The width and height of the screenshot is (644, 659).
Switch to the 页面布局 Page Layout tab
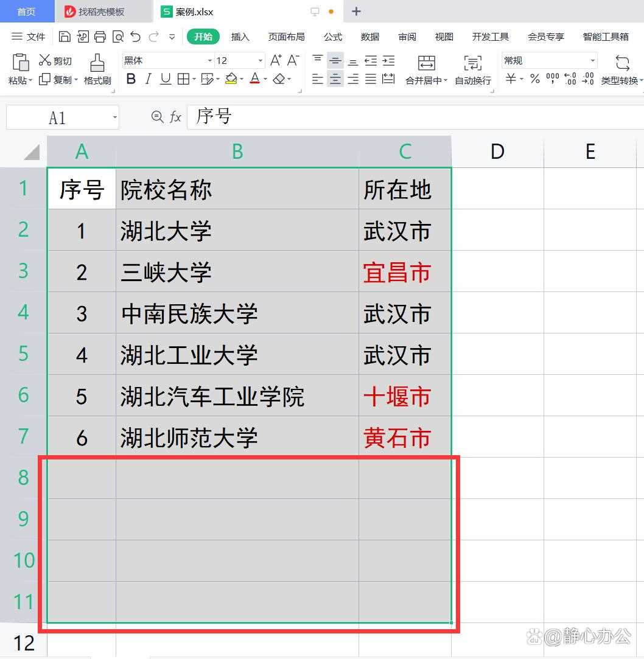(286, 37)
